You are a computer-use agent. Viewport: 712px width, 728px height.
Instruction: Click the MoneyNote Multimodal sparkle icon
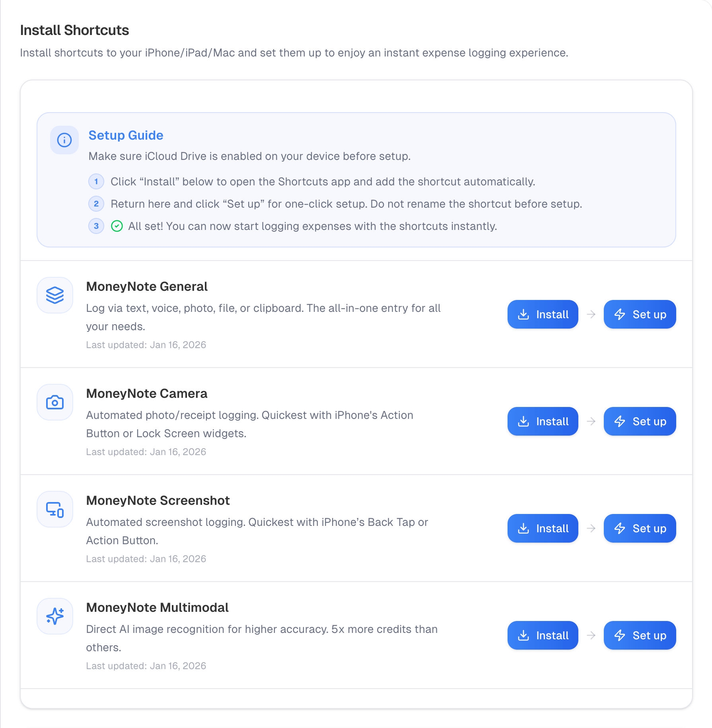(55, 616)
